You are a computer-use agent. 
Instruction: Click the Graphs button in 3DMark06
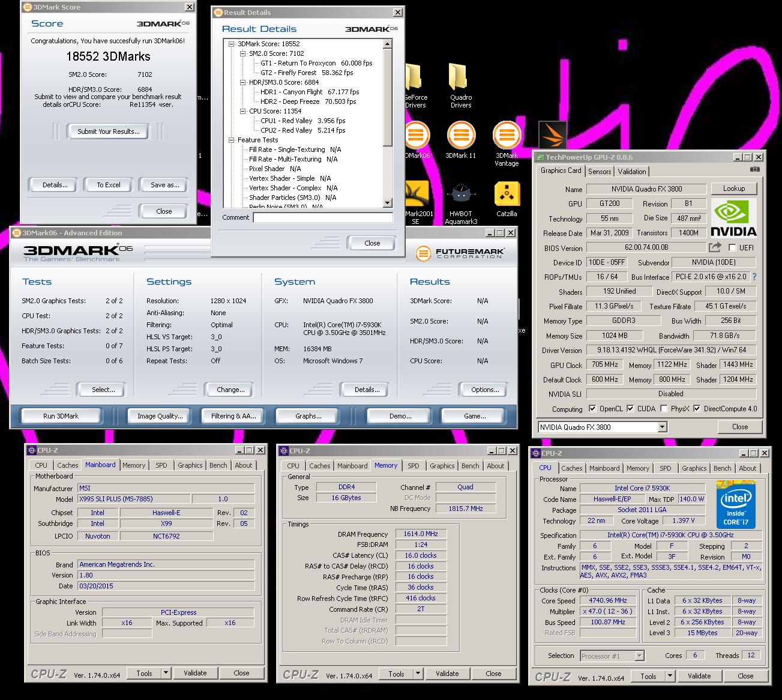tap(308, 416)
